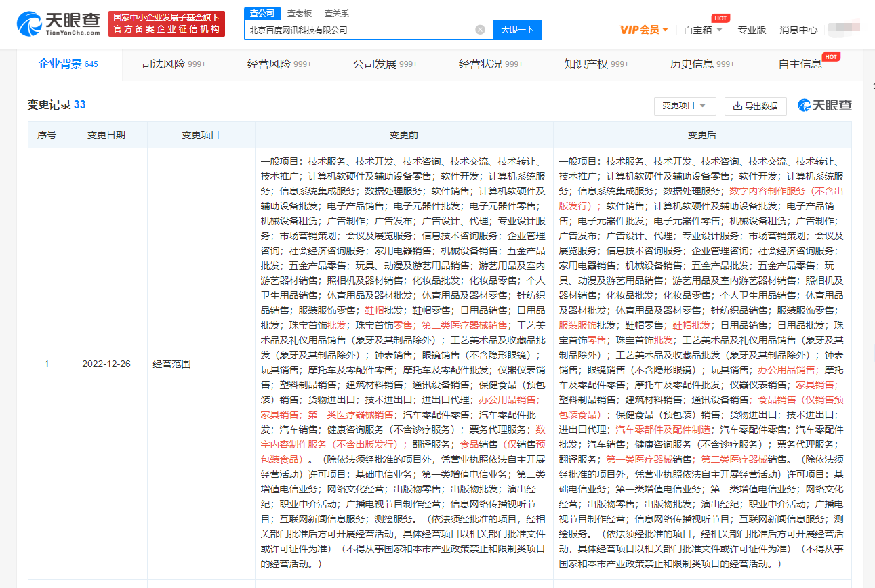Select the 公司发展 tab
The height and width of the screenshot is (588, 875).
coord(385,64)
